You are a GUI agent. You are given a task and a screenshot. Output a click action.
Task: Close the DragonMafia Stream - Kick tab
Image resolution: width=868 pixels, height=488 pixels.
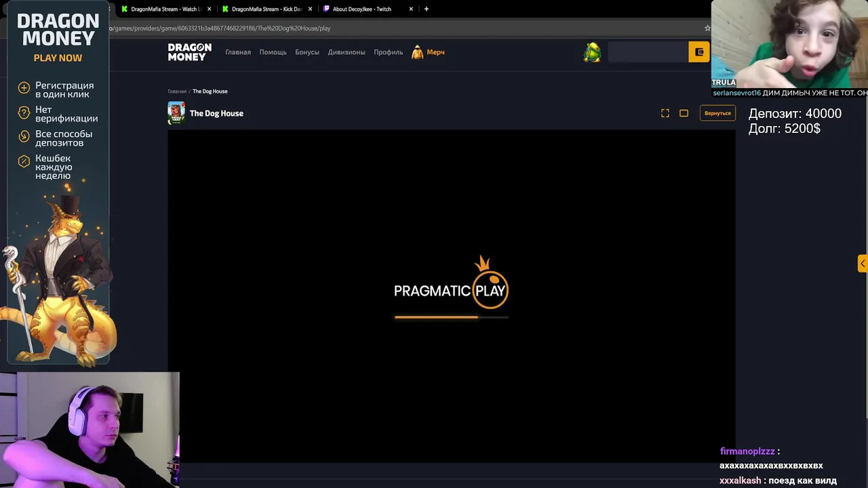click(x=311, y=9)
